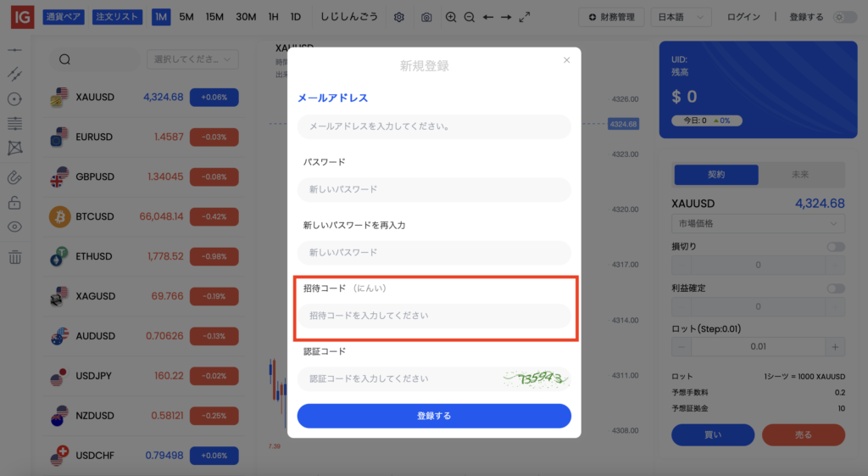The image size is (868, 476).
Task: Select the NZDUSD pair row
Action: 144,416
